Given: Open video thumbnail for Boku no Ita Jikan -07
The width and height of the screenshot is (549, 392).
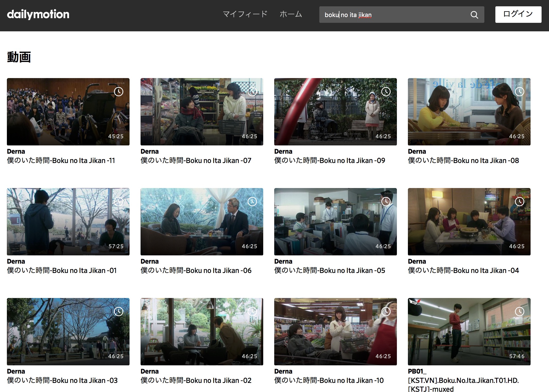Looking at the screenshot, I should click(202, 112).
